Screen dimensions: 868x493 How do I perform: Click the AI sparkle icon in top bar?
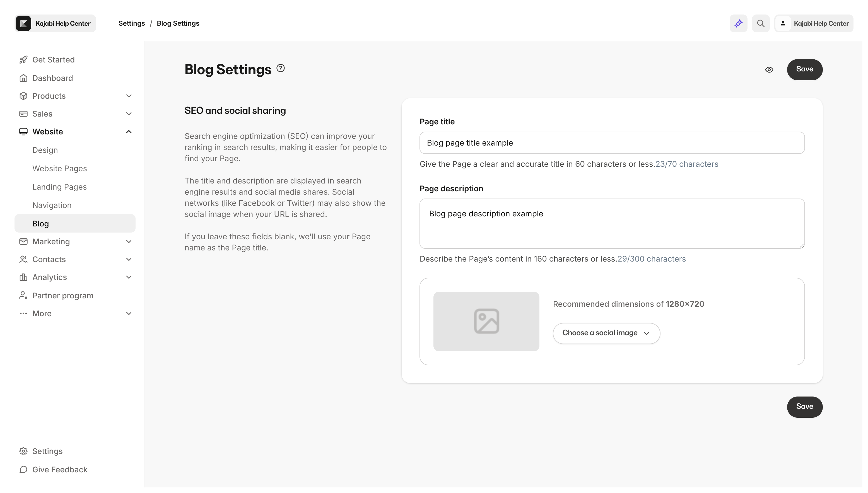pos(738,23)
